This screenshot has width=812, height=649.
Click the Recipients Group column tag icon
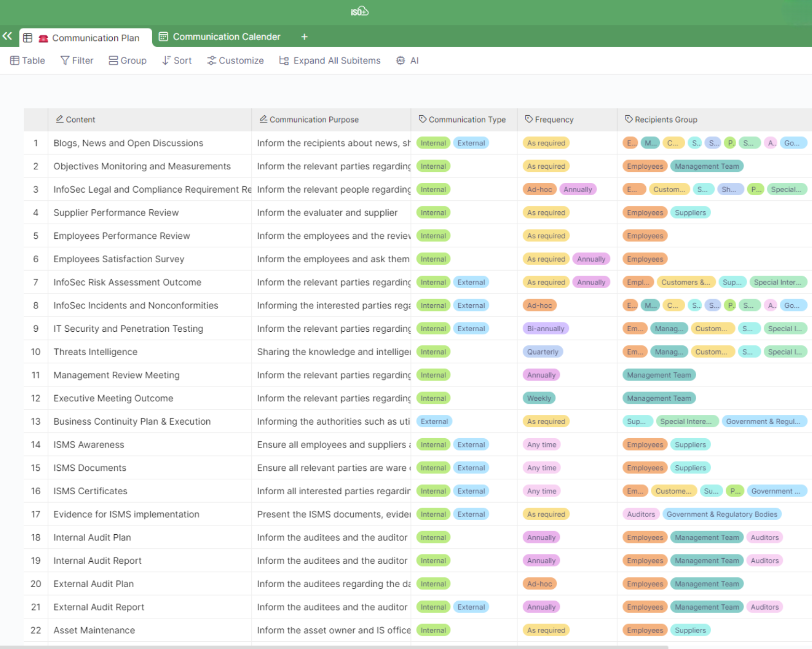pos(629,119)
